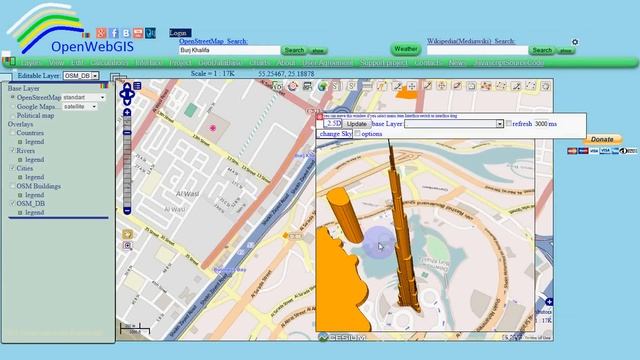
Task: Select OpenStreetMap base layer radio
Action: [13, 97]
